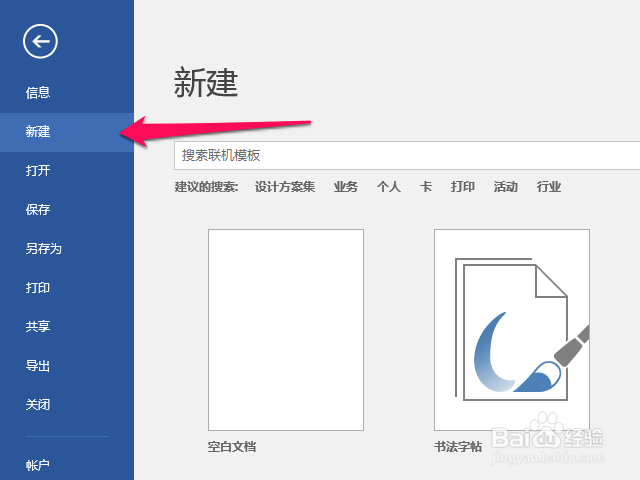Click suggested search 行业

[549, 187]
